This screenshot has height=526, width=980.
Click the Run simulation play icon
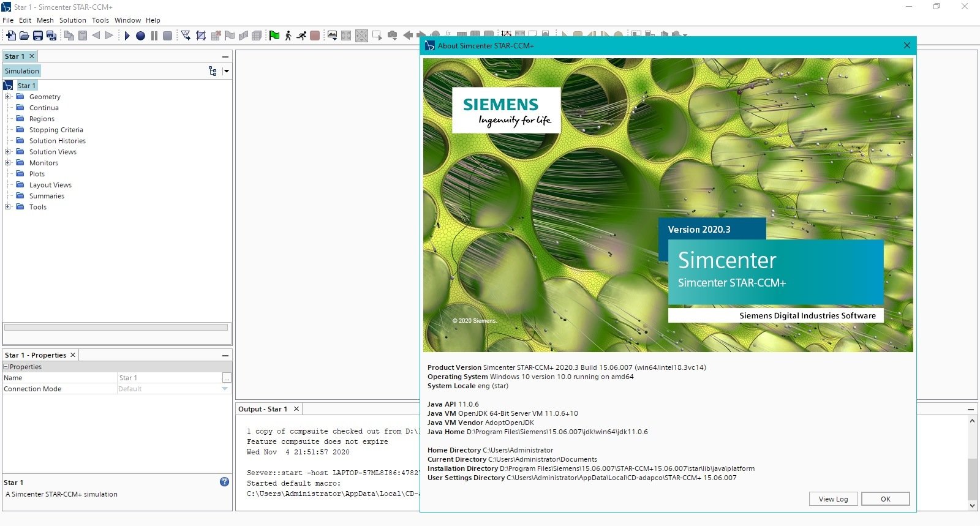(127, 36)
